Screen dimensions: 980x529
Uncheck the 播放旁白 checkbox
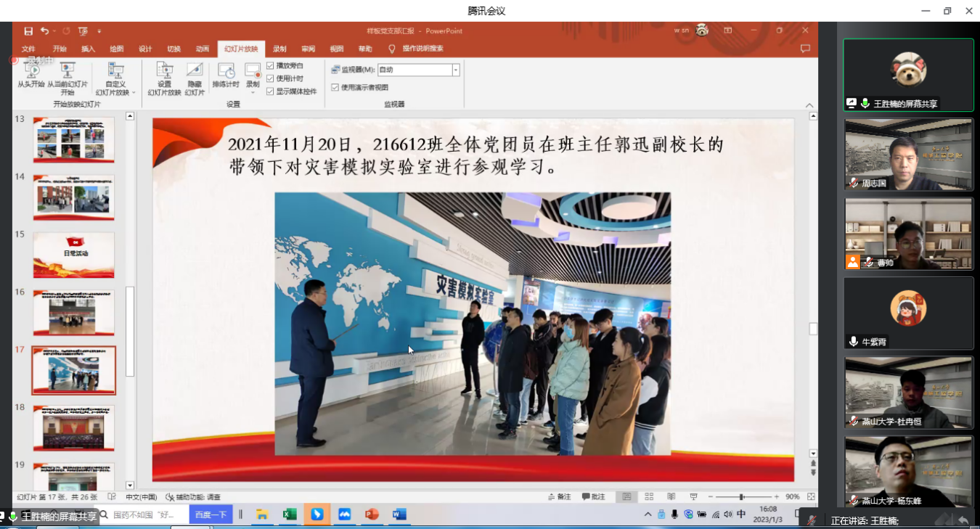click(x=270, y=65)
